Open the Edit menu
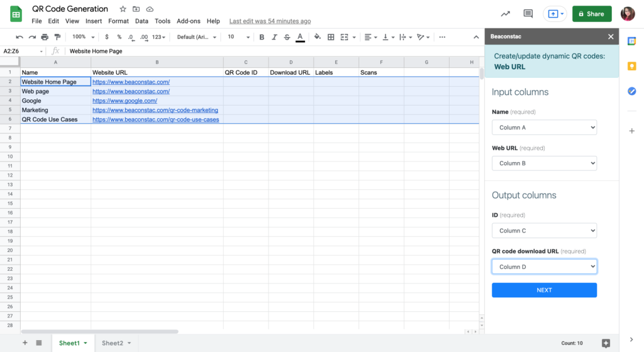Image resolution: width=644 pixels, height=352 pixels. click(53, 21)
